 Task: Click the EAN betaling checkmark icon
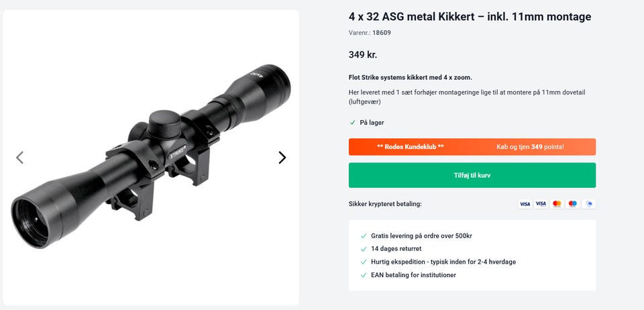[364, 275]
